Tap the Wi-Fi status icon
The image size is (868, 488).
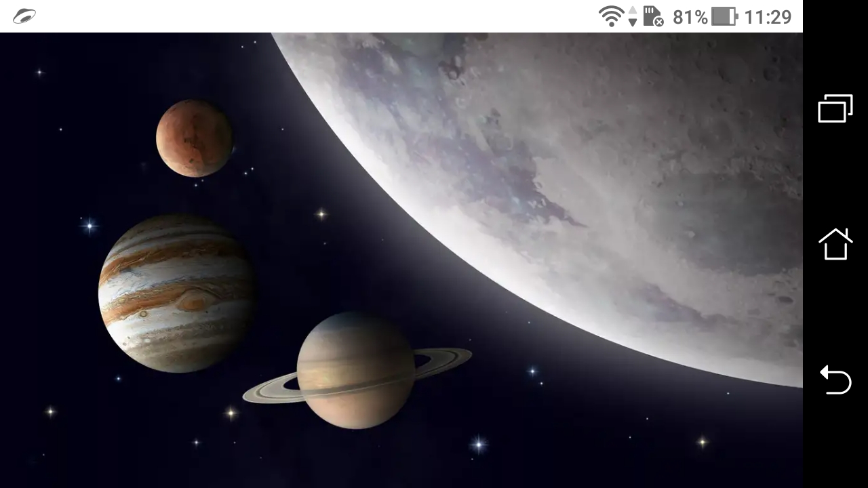pos(611,16)
